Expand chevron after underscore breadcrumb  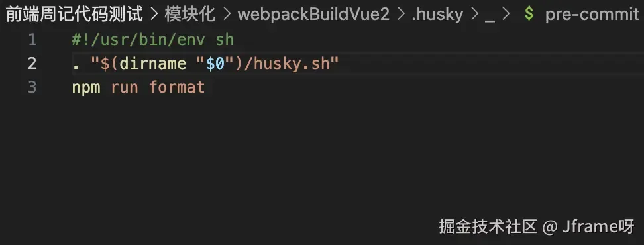[506, 15]
